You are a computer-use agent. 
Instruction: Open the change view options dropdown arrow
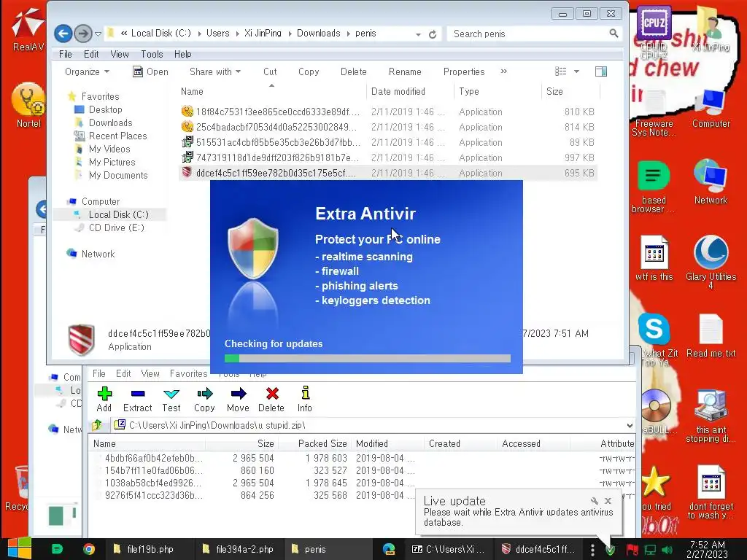point(576,71)
